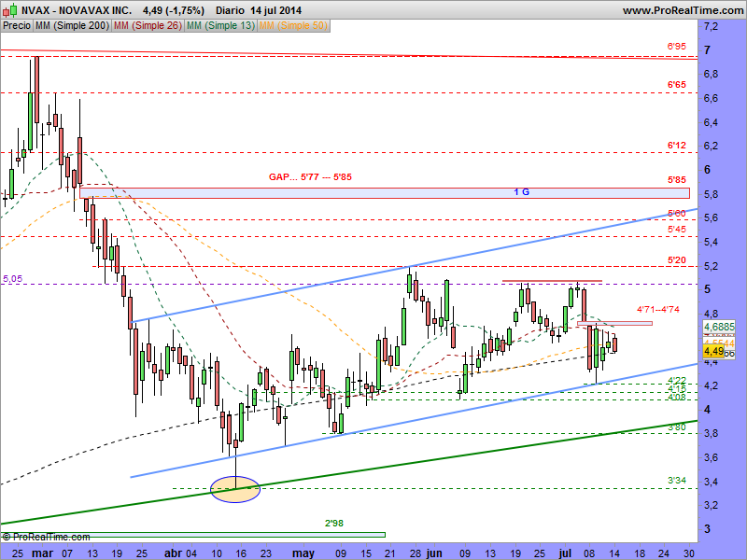Select the Precio legend tab
747x560 pixels.
pos(17,26)
